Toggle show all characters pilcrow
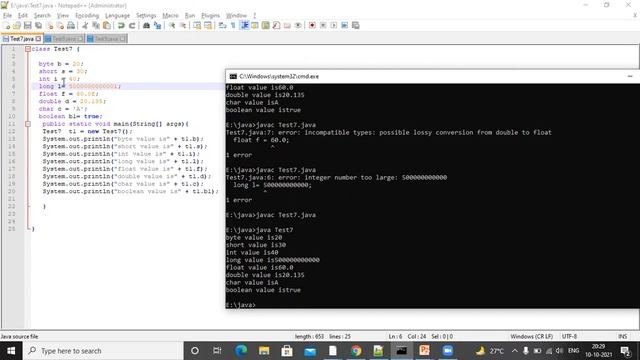Image resolution: width=640 pixels, height=360 pixels. [x=233, y=25]
